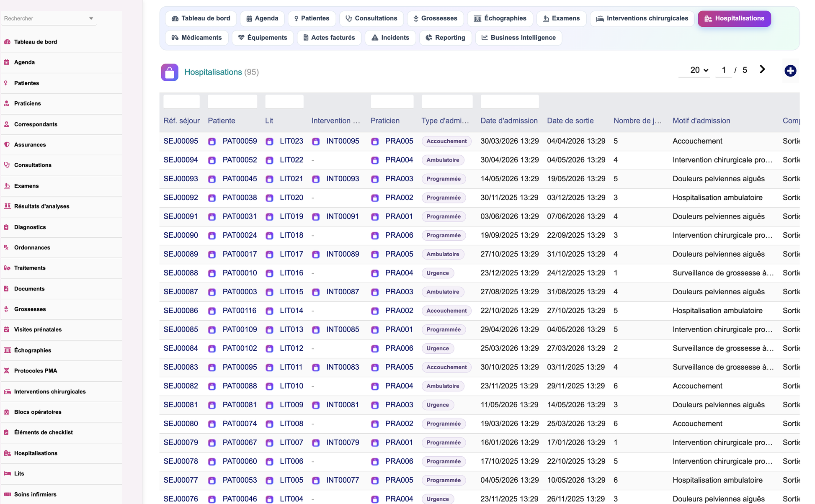Click the Réf. séjour filter field
Screen dimensions: 815x504
(x=181, y=102)
